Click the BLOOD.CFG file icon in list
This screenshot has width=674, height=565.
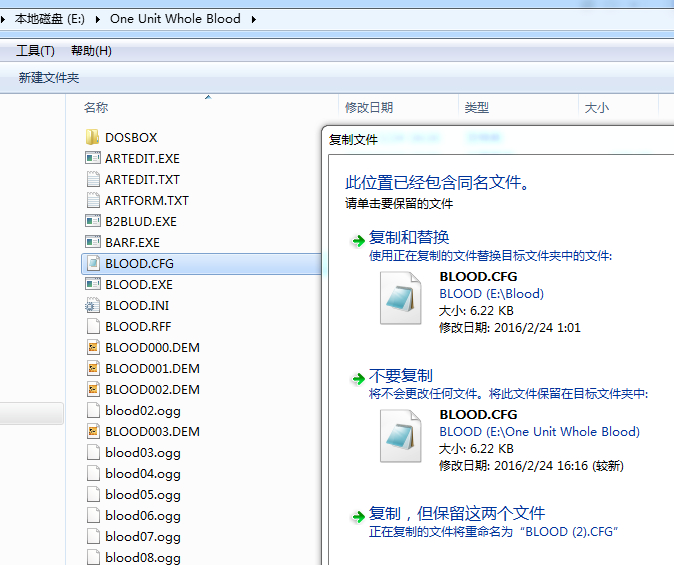click(x=93, y=264)
